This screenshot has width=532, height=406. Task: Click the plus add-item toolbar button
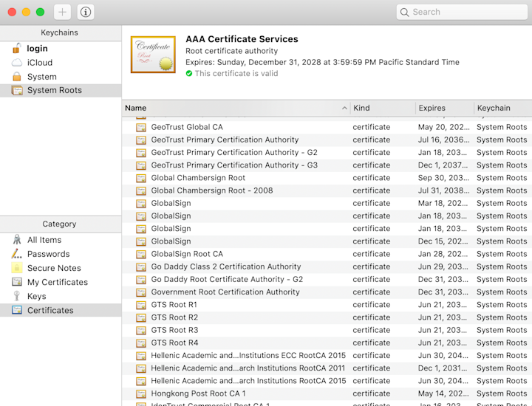tap(62, 13)
